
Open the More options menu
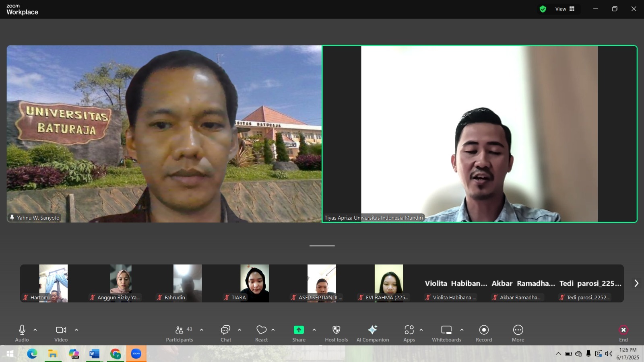[518, 330]
